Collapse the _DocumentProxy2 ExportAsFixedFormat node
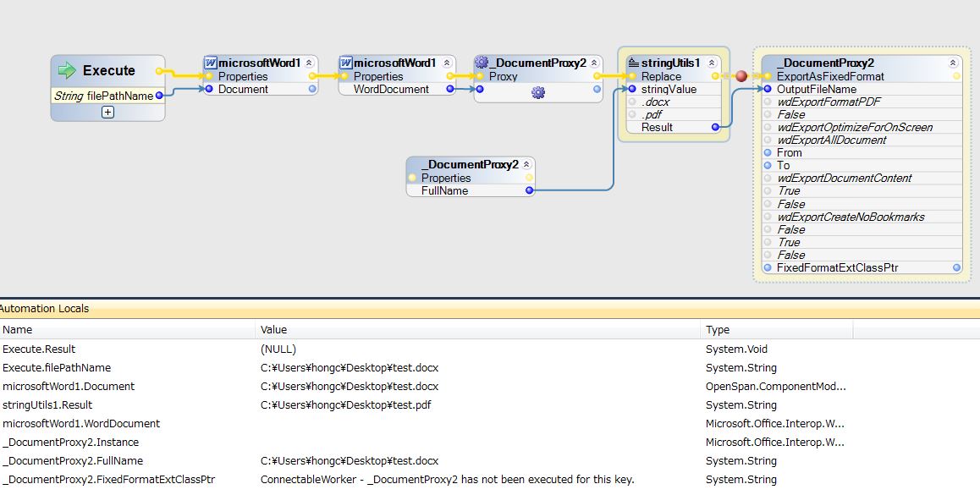 point(953,63)
